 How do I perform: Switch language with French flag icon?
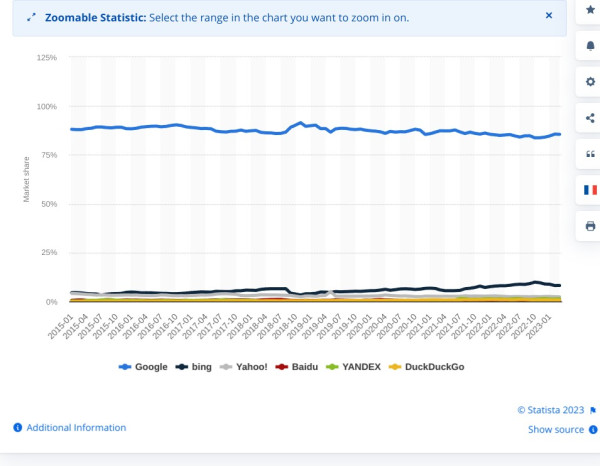(x=590, y=190)
